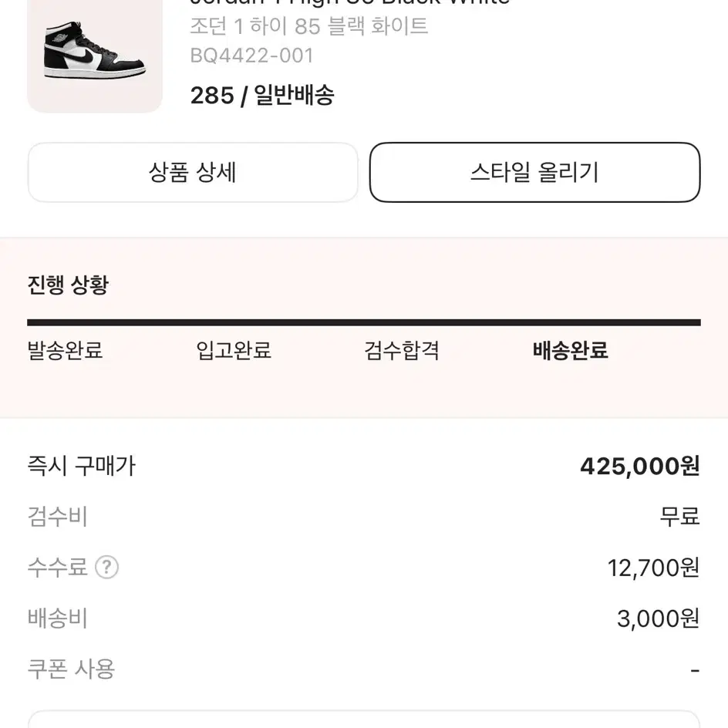
Task: Tap the 12,700원 fee amount
Action: point(653,568)
